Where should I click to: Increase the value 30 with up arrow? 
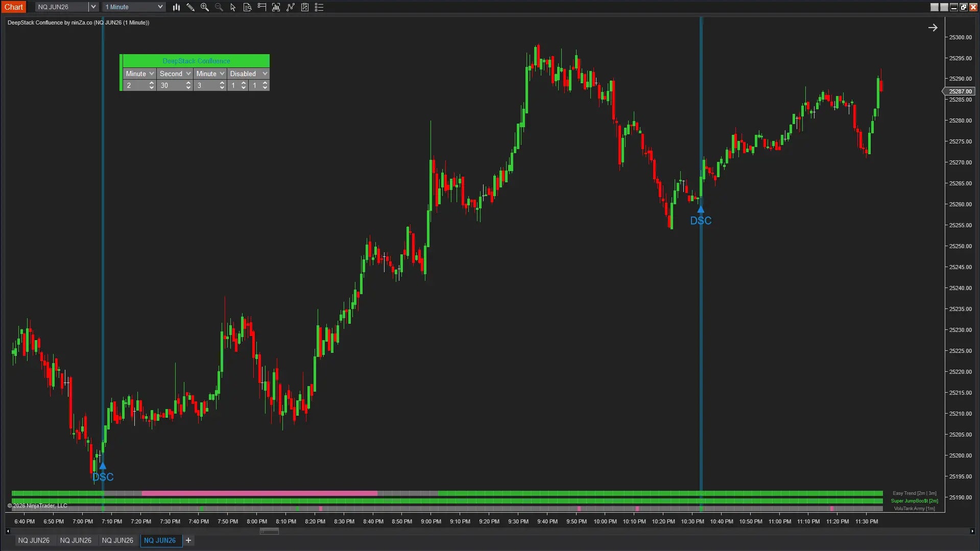click(188, 83)
